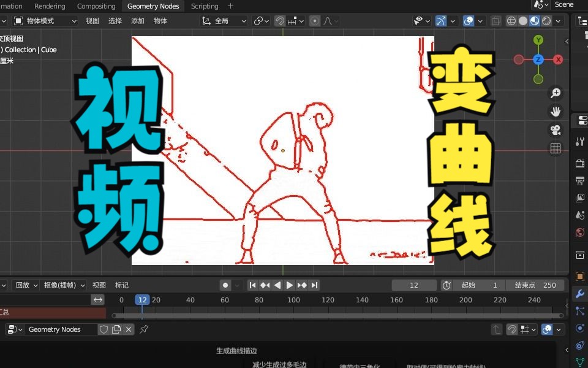Open the 抠像(插帧) keying dropdown
The height and width of the screenshot is (368, 588).
tap(64, 285)
